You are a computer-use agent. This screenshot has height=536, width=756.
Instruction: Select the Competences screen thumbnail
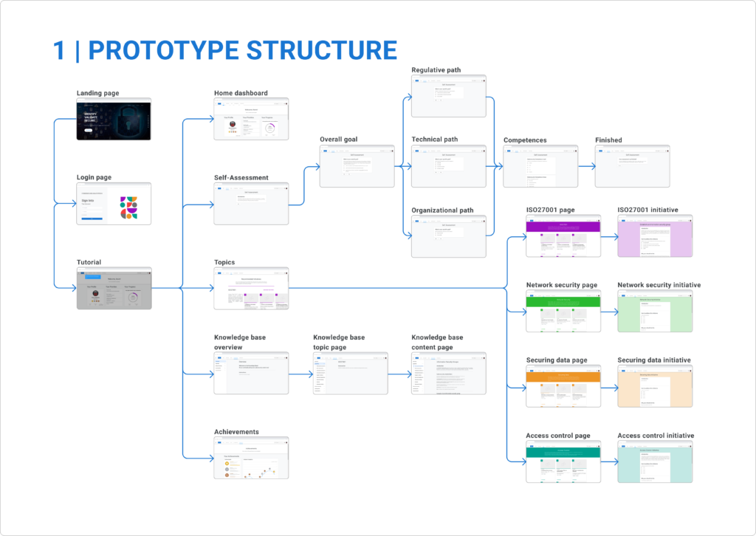[540, 166]
